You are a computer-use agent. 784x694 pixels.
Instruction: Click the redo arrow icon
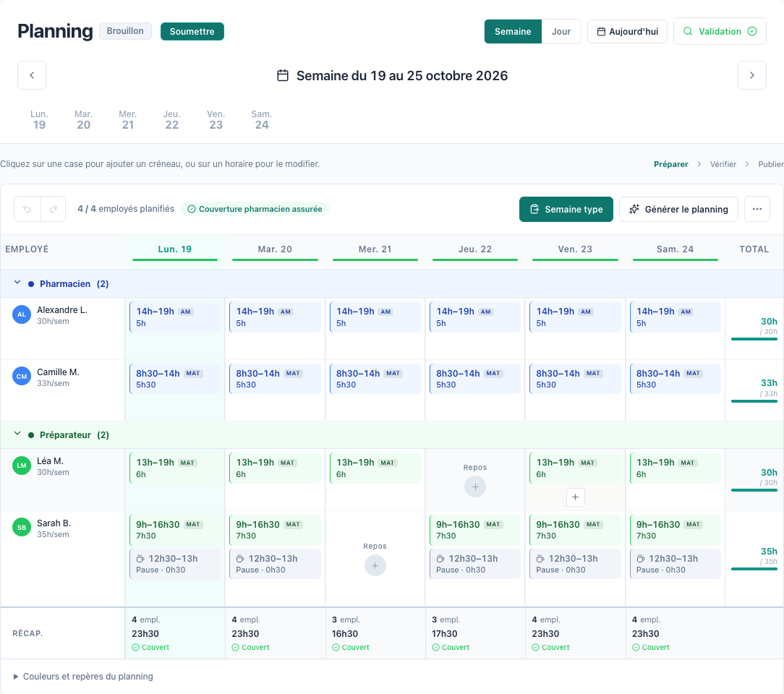[53, 209]
